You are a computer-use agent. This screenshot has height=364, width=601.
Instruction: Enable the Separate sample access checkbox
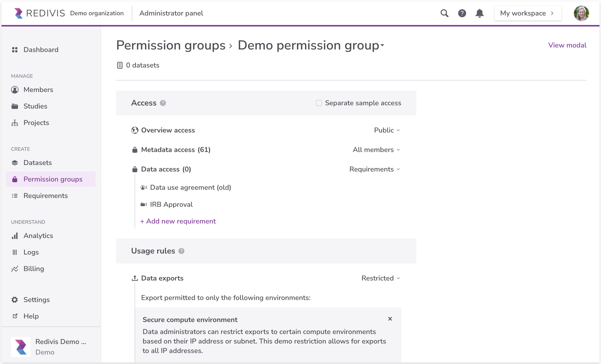(x=319, y=103)
